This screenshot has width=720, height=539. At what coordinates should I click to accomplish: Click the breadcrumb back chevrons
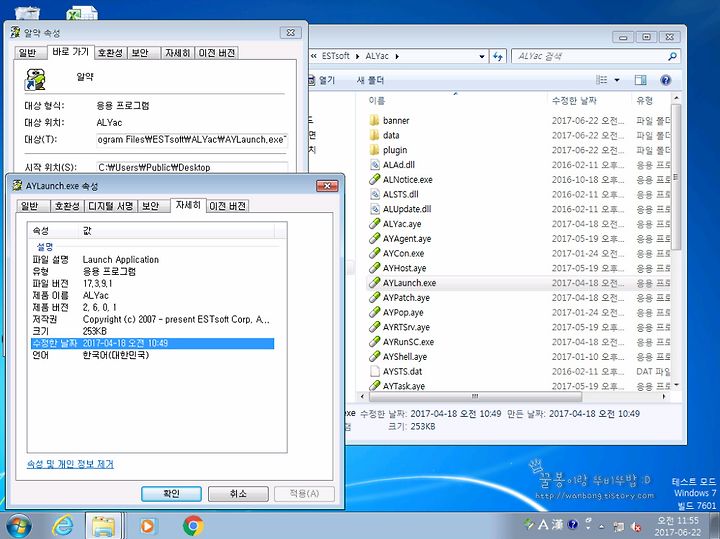point(314,56)
